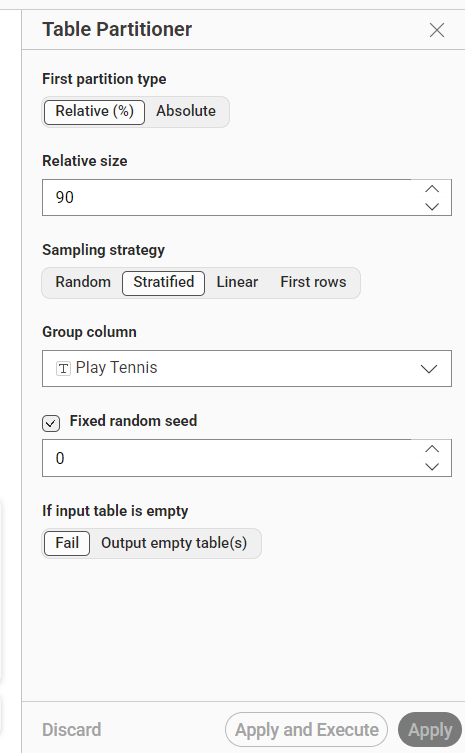Click the Group column label
Viewport: 465px width, 753px height.
(x=89, y=332)
